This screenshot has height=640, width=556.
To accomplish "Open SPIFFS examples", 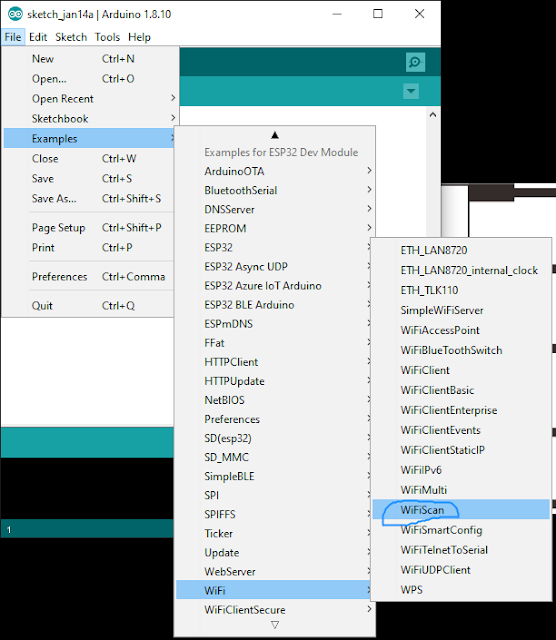I will point(274,515).
